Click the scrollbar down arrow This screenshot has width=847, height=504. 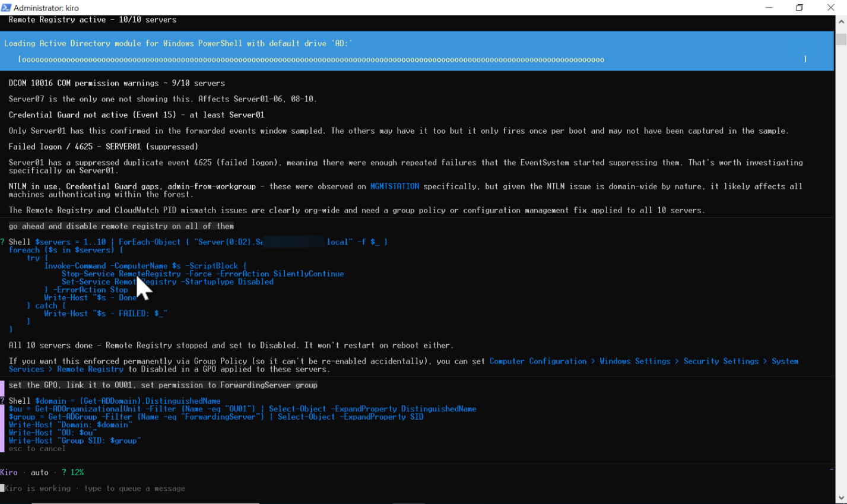click(x=841, y=498)
